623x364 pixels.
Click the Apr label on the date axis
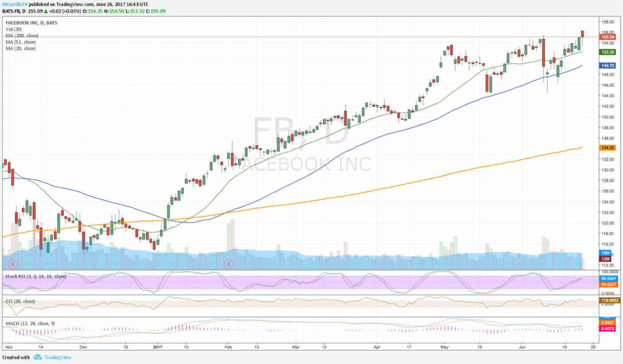click(x=377, y=347)
